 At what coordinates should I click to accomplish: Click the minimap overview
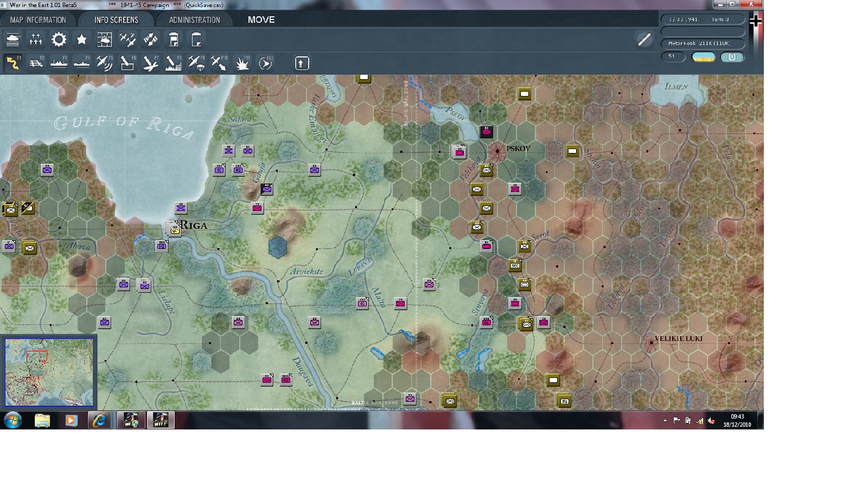[49, 372]
